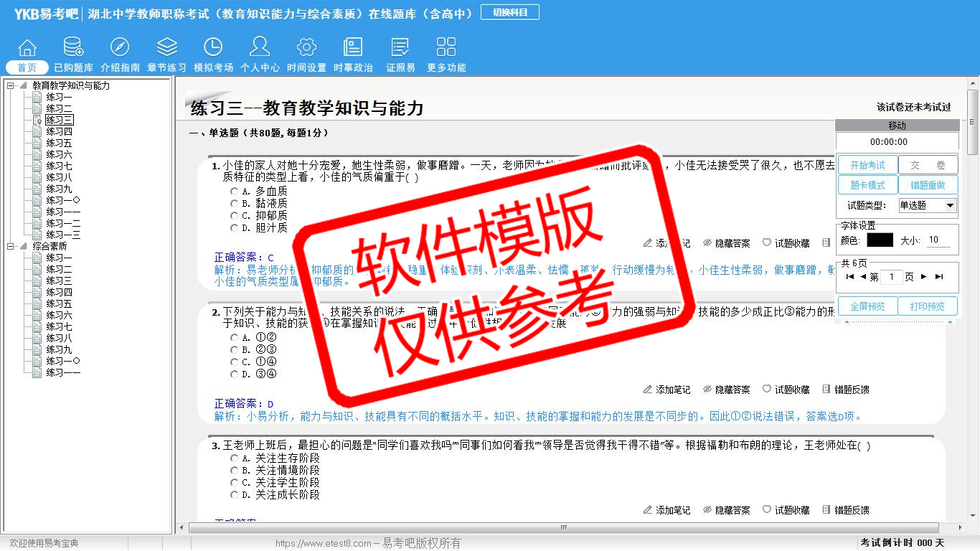Select option D. ③④ in question 2
The width and height of the screenshot is (980, 551).
234,375
